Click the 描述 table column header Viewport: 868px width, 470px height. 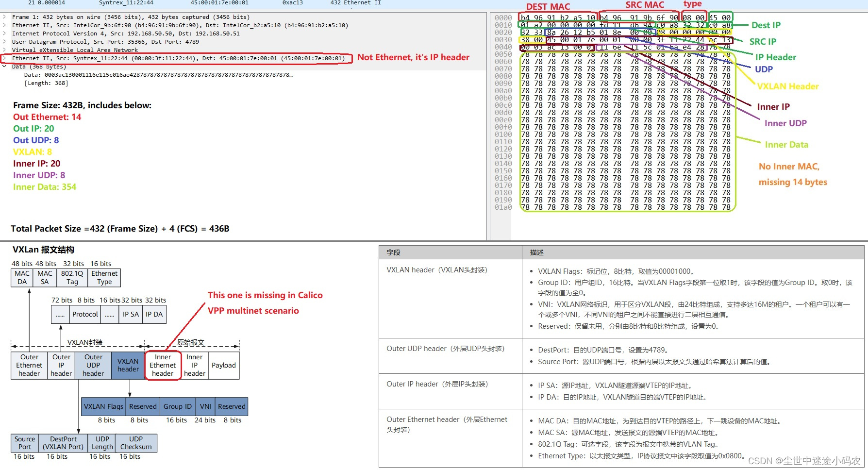pos(693,252)
